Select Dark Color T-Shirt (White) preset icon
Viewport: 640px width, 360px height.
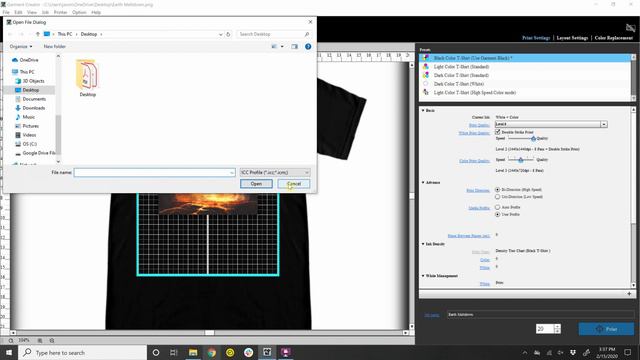[x=426, y=84]
